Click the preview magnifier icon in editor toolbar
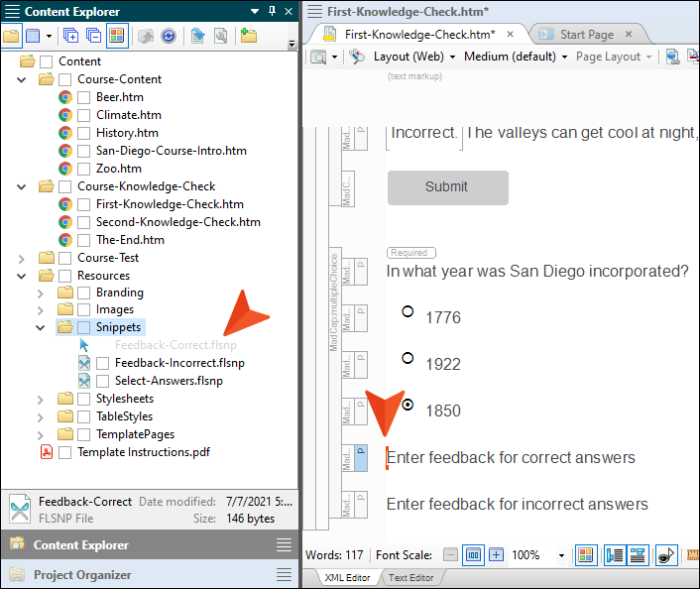 pyautogui.click(x=318, y=58)
